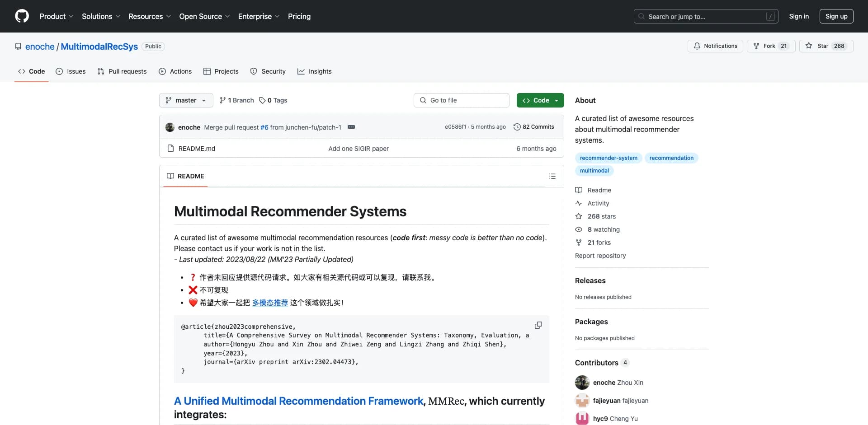Expand the Solutions menu
Viewport: 868px width, 425px height.
(x=101, y=16)
